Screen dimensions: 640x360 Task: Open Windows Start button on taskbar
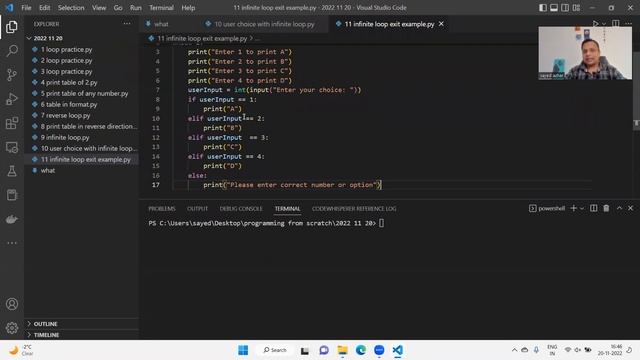[x=243, y=350]
